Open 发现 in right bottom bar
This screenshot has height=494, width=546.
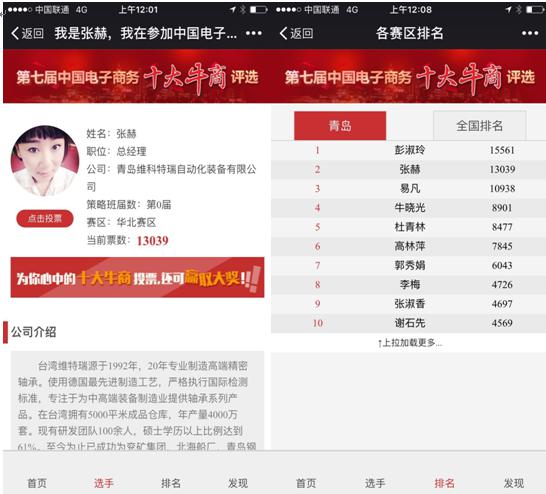[514, 483]
